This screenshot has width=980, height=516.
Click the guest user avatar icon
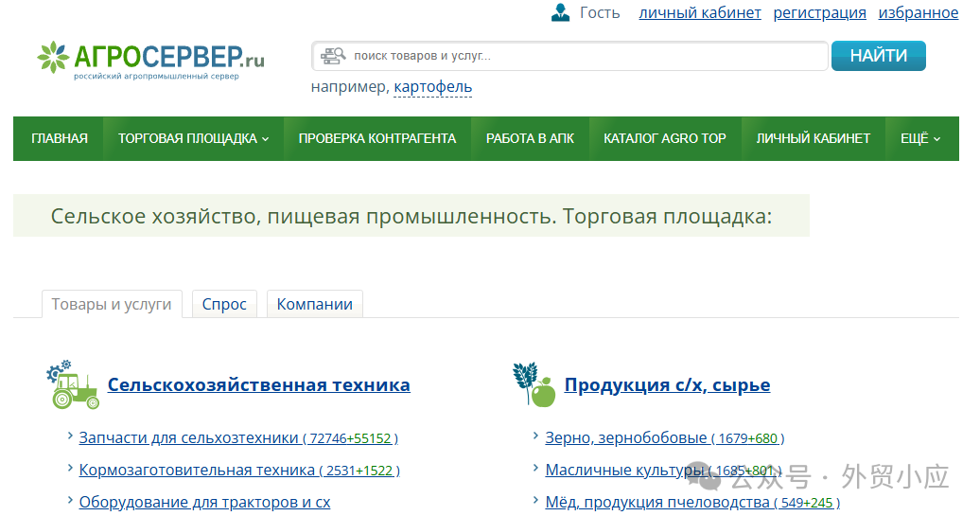(560, 12)
